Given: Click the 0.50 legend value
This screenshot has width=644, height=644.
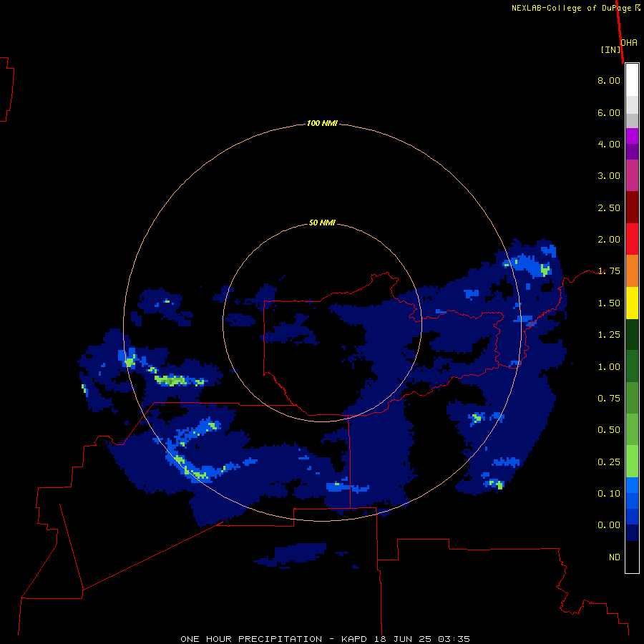Looking at the screenshot, I should click(x=609, y=430).
